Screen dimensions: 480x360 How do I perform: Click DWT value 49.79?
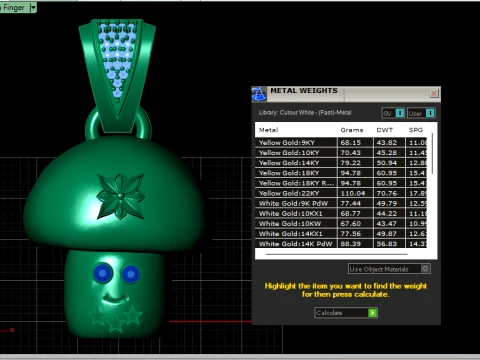[x=386, y=203]
